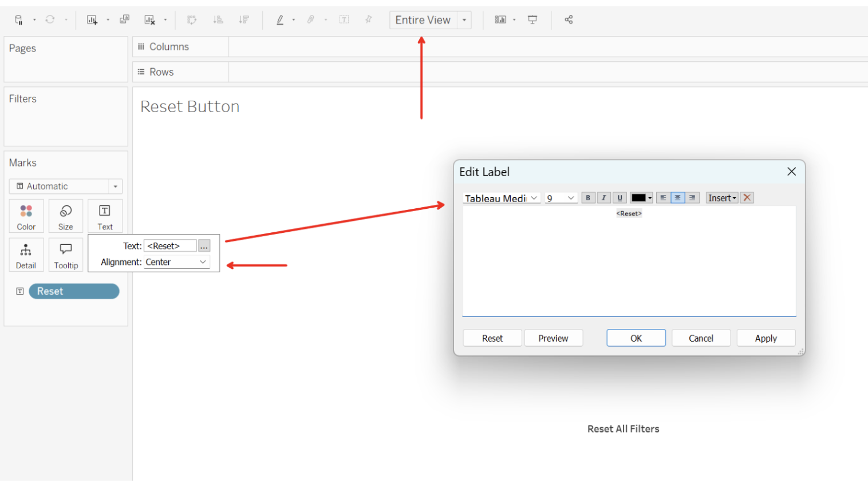Click the Refresh Data Source icon

point(49,19)
